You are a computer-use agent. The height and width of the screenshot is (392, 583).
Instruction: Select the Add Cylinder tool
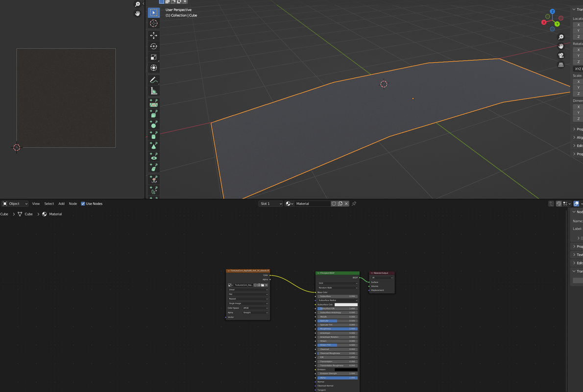(x=153, y=135)
